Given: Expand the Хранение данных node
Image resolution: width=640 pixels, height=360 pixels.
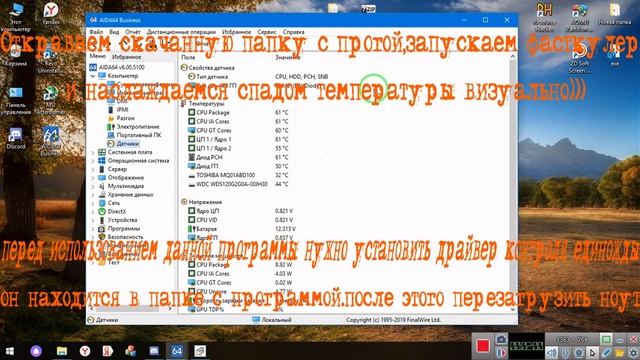Looking at the screenshot, I should [x=93, y=195].
